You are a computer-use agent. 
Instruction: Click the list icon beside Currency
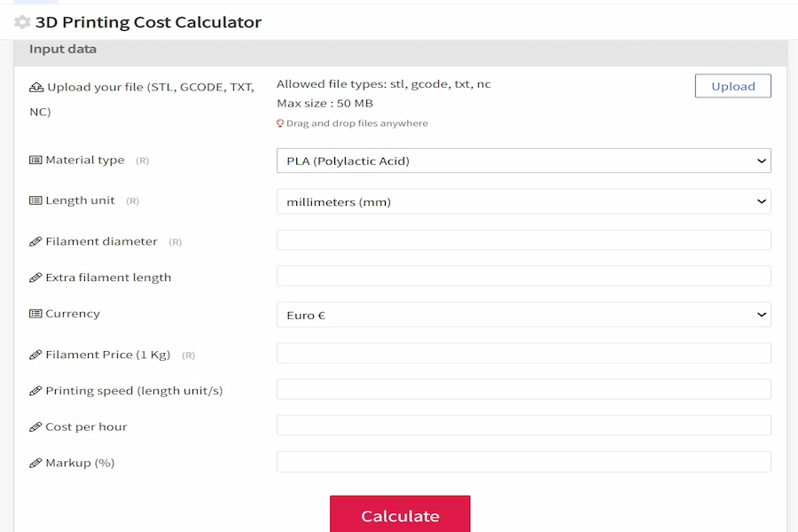coord(35,314)
